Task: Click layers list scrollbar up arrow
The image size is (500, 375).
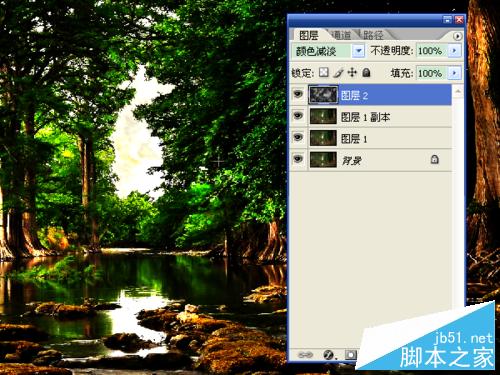Action: [x=458, y=91]
